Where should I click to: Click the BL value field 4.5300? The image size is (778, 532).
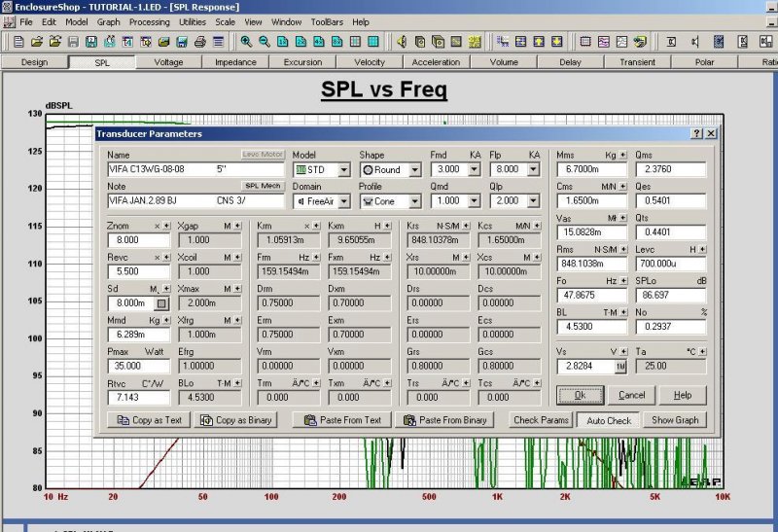[x=592, y=327]
